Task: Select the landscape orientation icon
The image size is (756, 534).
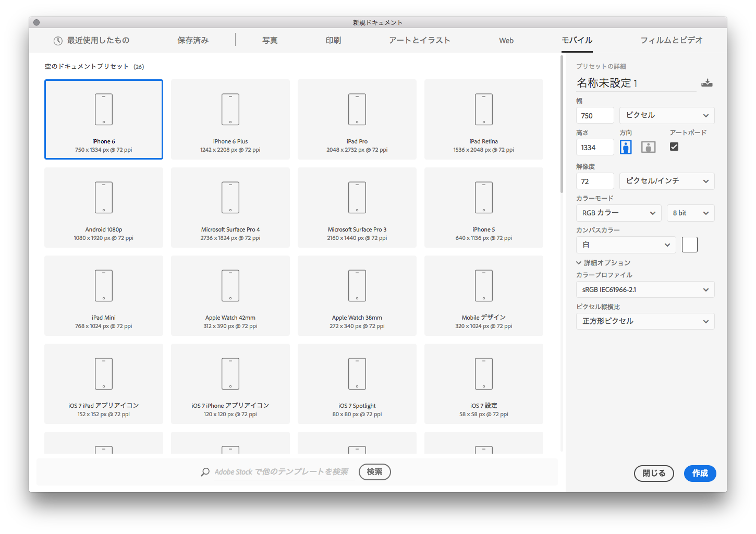Action: (648, 147)
